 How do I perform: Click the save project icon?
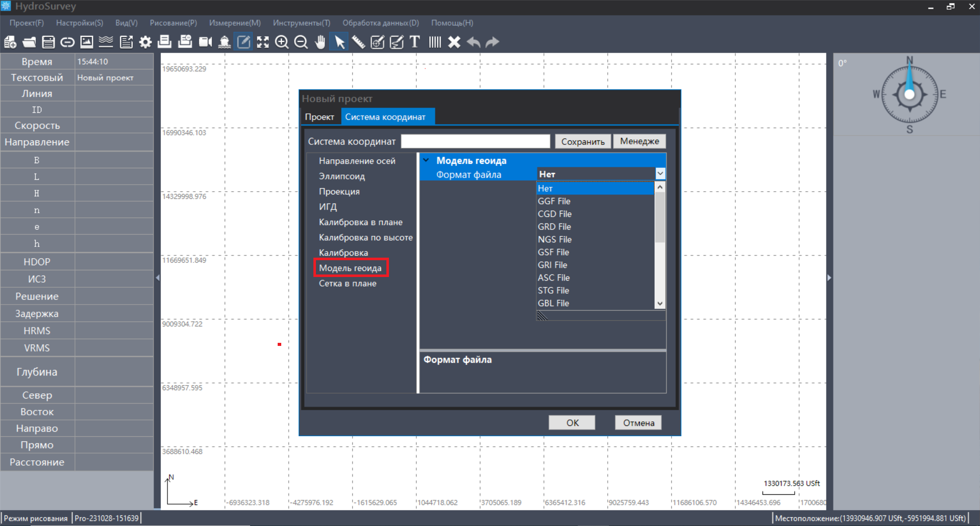coord(48,42)
